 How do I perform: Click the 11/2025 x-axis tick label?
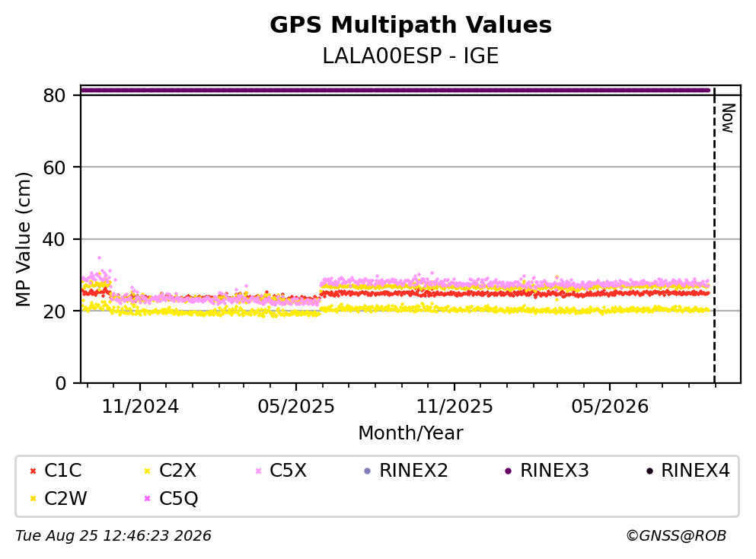pos(455,407)
